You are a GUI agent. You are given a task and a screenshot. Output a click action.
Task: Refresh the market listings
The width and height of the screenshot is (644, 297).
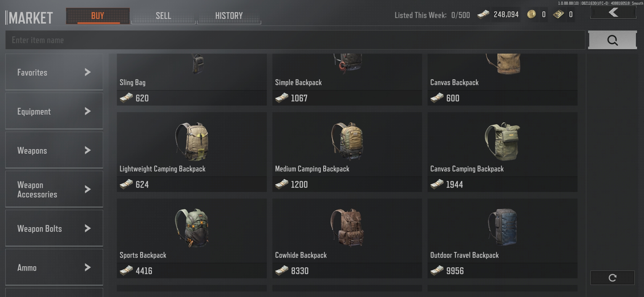point(612,277)
